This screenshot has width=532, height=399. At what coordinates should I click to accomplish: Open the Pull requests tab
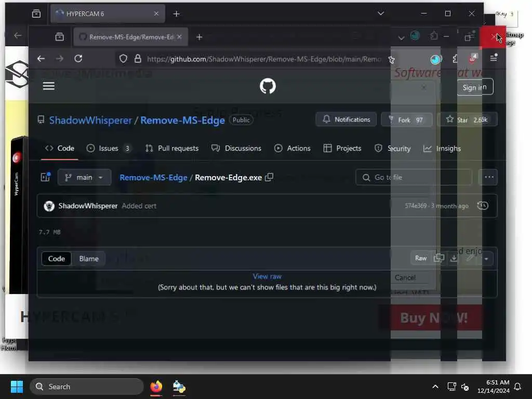coord(172,148)
